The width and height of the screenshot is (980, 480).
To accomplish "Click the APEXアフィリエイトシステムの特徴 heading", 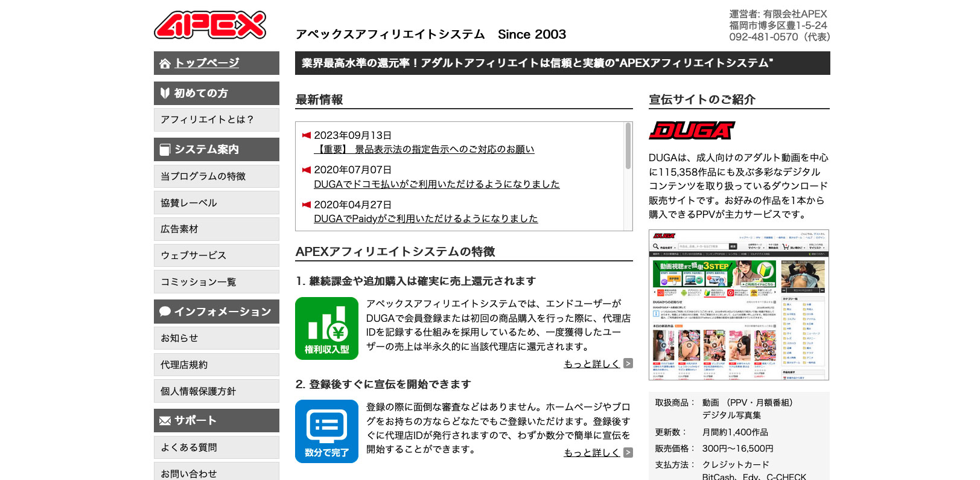I will click(395, 252).
